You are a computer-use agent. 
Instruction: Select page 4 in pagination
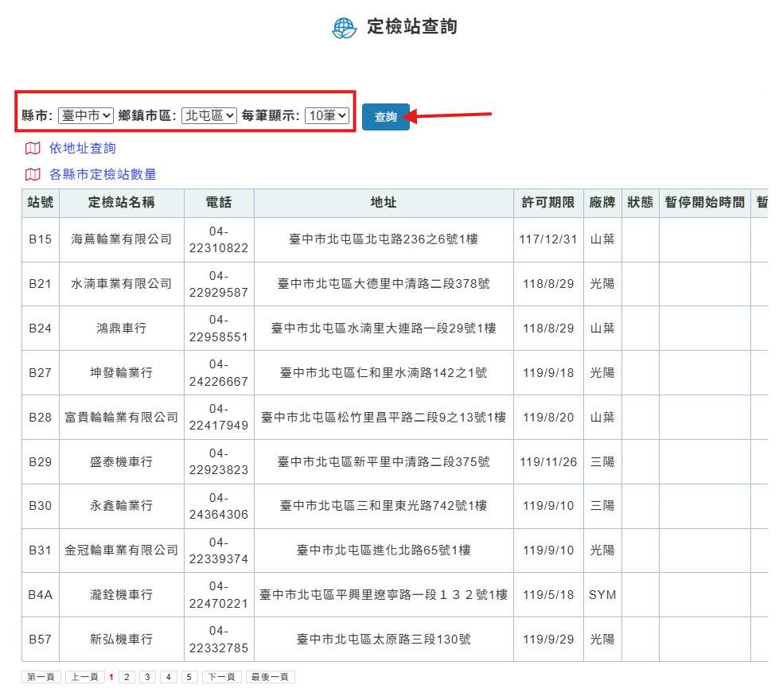click(168, 677)
